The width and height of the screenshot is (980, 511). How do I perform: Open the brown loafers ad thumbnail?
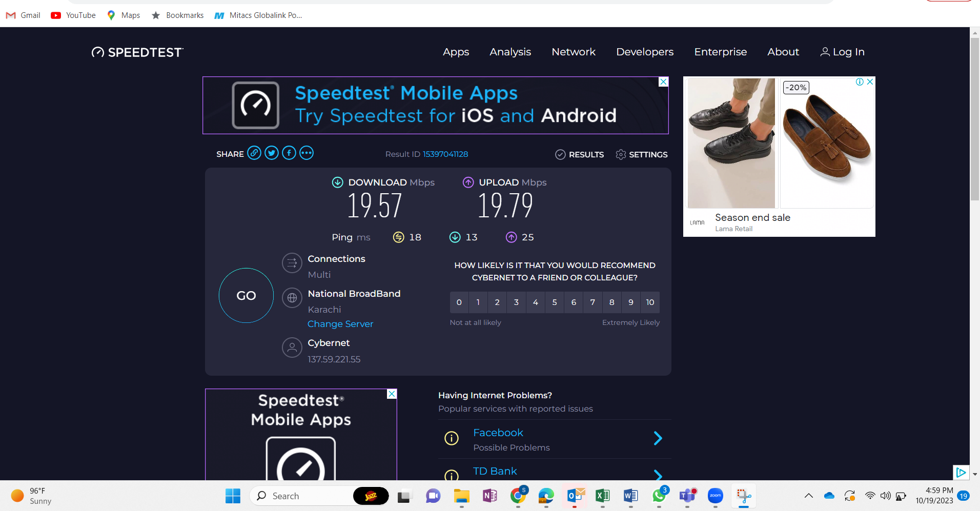(827, 143)
